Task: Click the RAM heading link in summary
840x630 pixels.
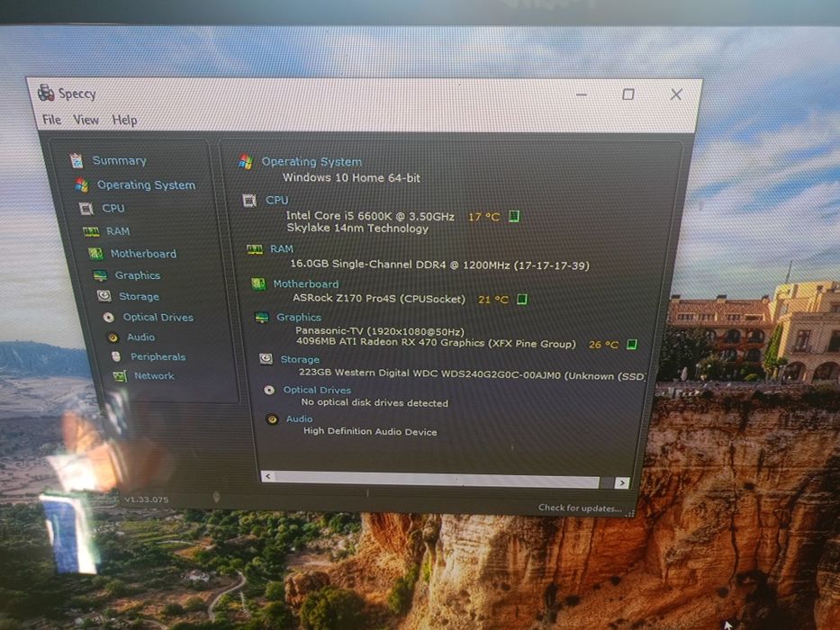Action: [x=281, y=249]
